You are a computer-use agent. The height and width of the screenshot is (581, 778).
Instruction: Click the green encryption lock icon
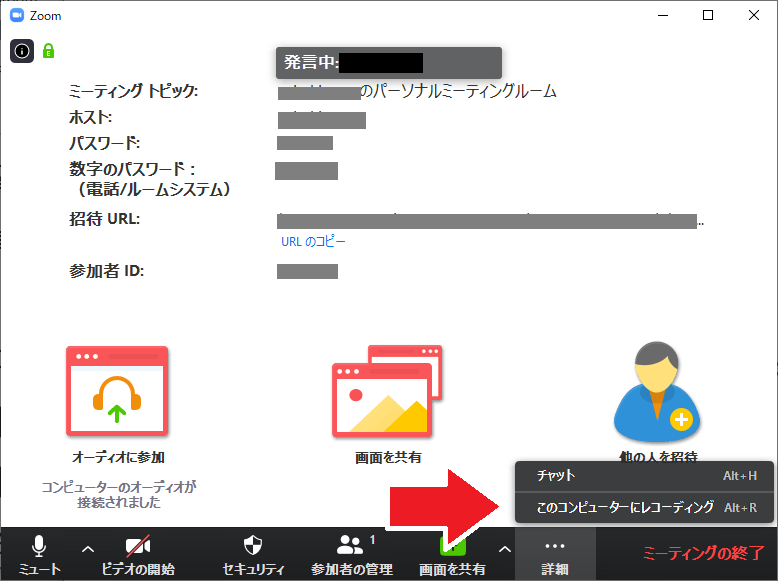[x=48, y=51]
